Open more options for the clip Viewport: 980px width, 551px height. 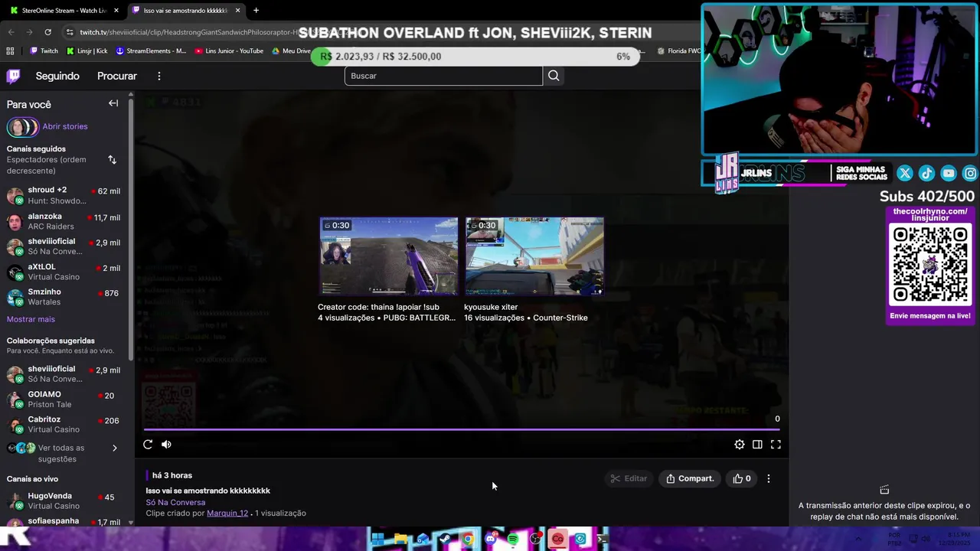click(x=769, y=478)
